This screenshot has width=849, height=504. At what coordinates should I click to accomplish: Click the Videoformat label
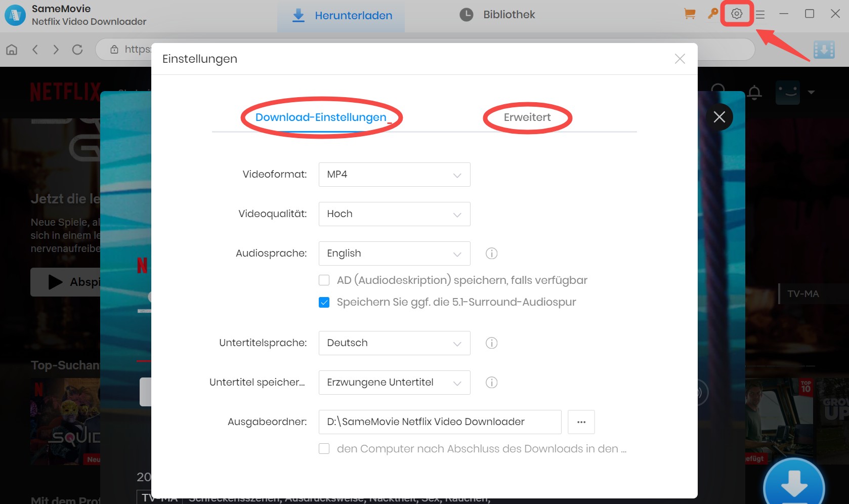point(275,175)
